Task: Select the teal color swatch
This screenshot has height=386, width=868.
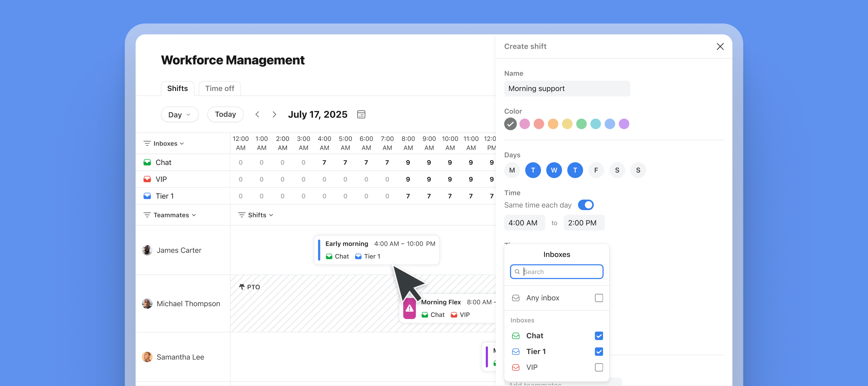Action: pyautogui.click(x=596, y=124)
